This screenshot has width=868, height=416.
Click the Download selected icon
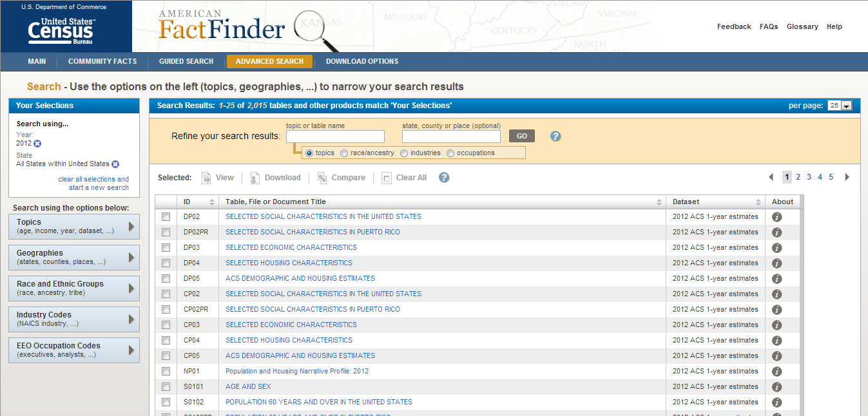255,178
